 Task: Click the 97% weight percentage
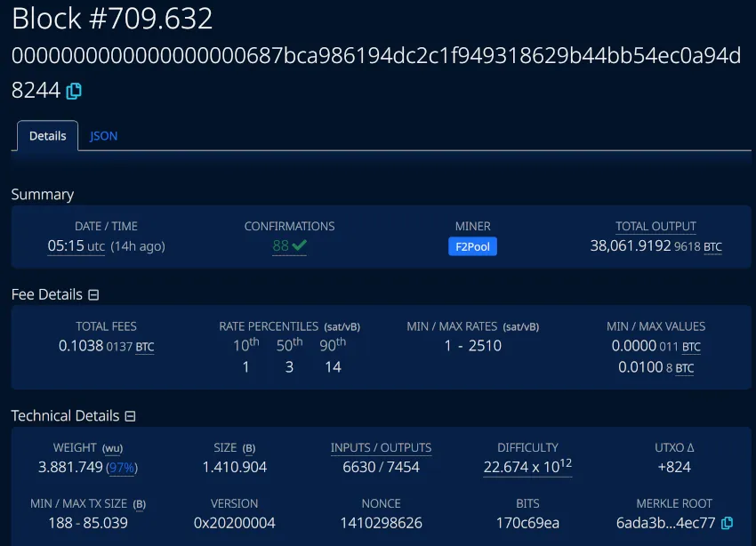point(122,468)
